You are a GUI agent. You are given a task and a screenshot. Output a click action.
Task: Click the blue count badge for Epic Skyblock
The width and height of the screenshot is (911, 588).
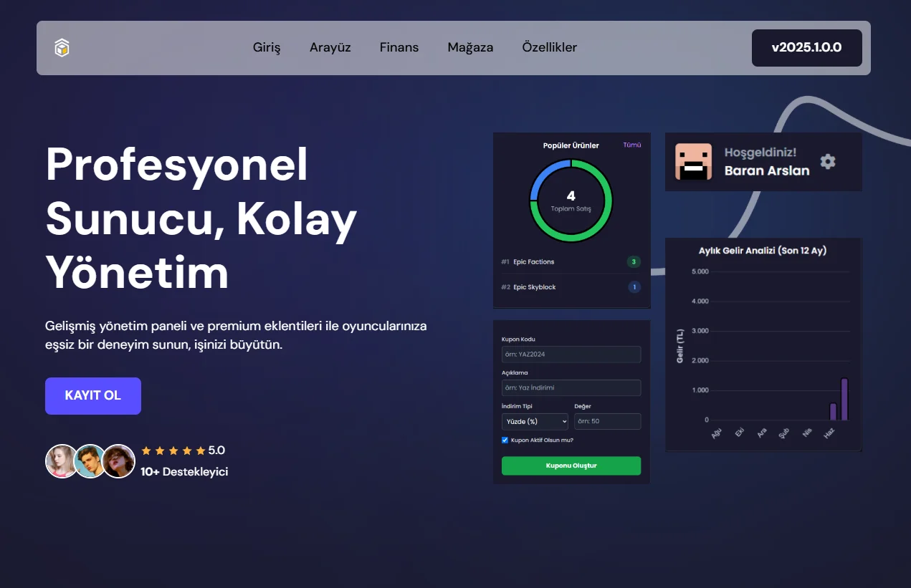634,287
